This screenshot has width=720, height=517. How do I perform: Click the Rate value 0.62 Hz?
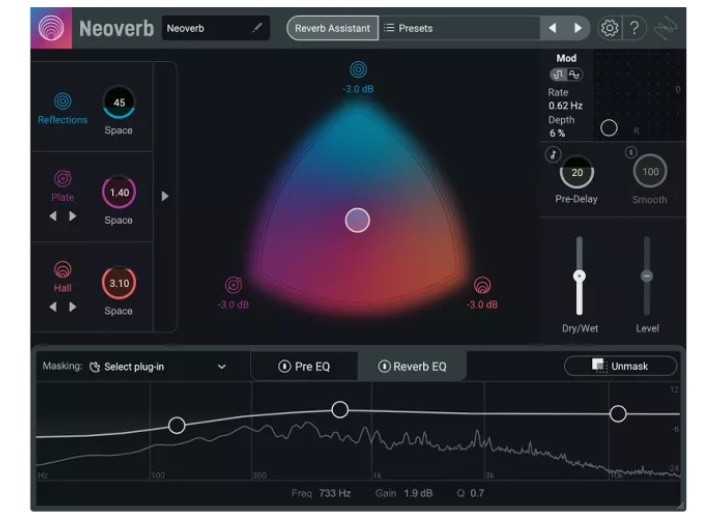(x=565, y=106)
